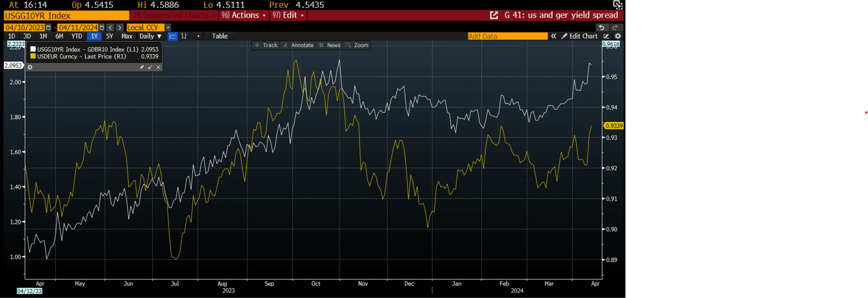This screenshot has height=298, width=868.
Task: Open the 96) Actions dropdown menu
Action: click(x=243, y=15)
